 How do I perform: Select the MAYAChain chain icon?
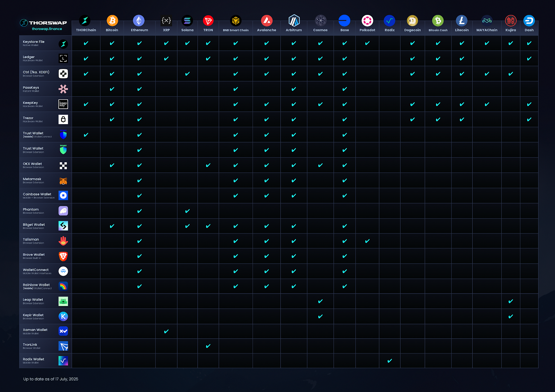point(487,21)
